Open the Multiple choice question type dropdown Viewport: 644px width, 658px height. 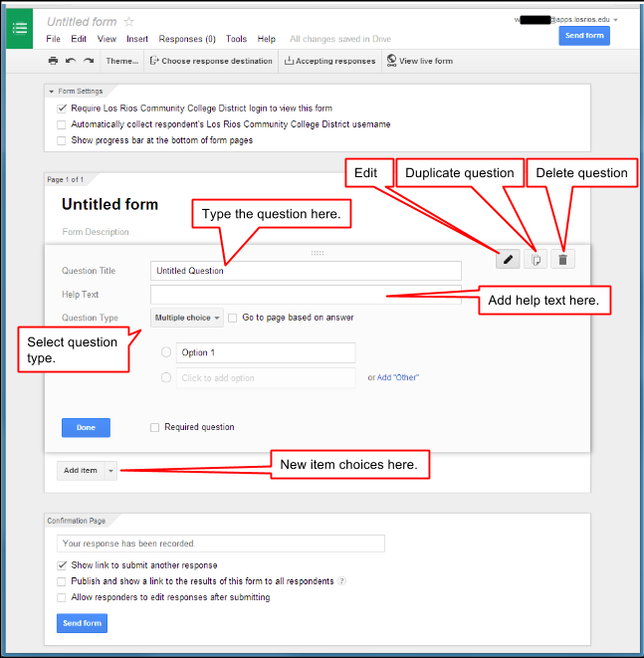pos(187,318)
